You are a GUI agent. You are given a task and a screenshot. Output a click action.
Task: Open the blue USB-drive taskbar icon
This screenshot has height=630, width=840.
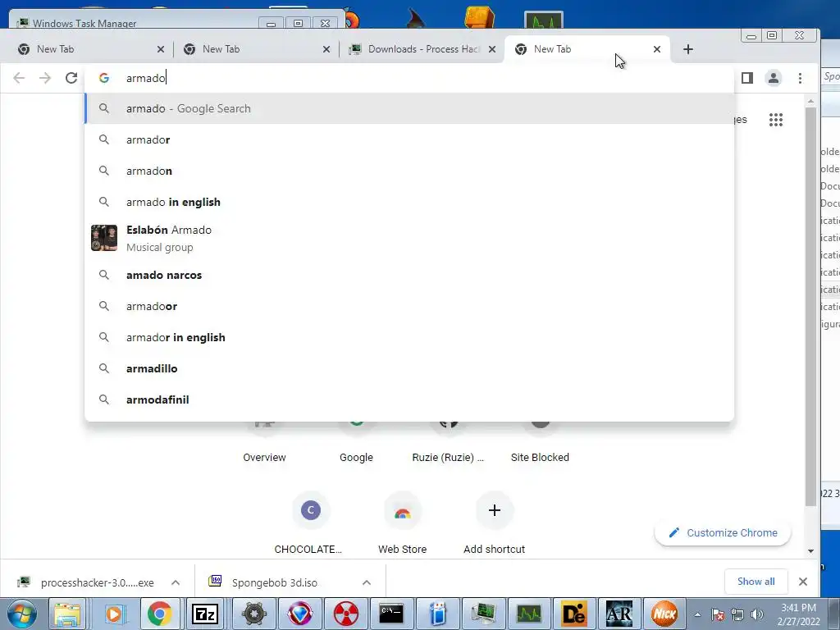[438, 614]
